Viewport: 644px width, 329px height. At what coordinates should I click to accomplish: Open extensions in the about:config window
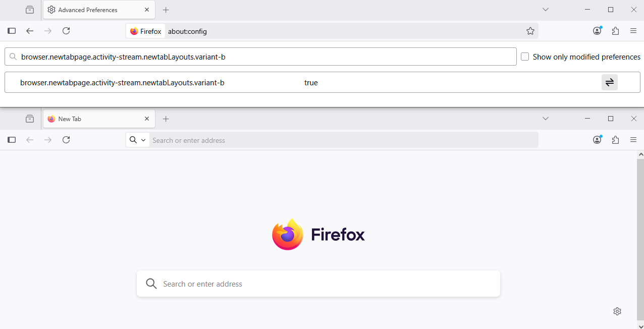click(x=615, y=31)
